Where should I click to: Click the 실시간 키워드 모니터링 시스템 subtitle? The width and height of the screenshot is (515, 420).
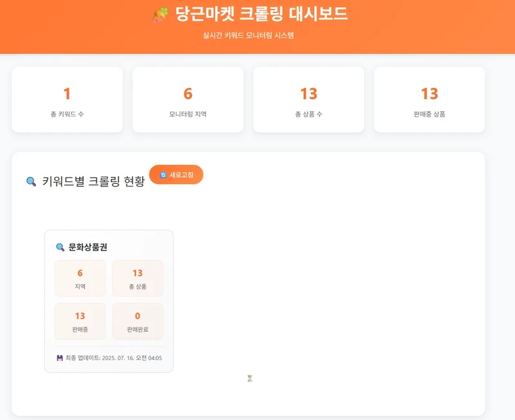pos(257,36)
